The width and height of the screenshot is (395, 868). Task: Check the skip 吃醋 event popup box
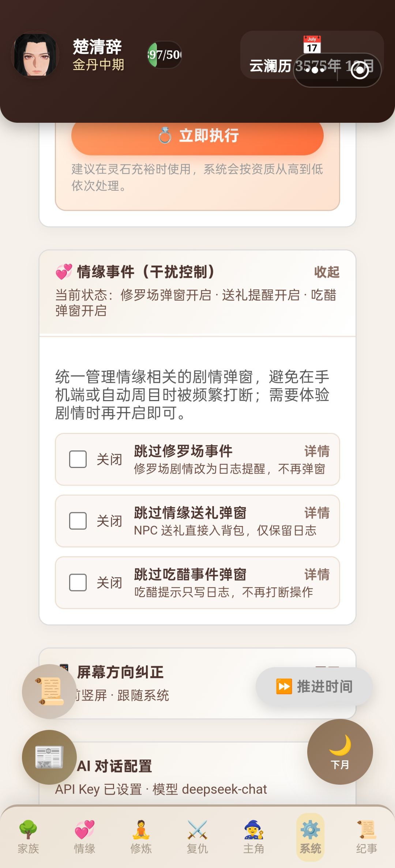coord(78,583)
